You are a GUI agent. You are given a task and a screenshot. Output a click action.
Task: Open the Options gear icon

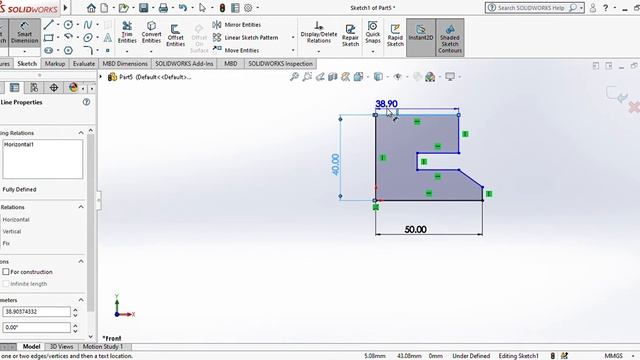(248, 8)
